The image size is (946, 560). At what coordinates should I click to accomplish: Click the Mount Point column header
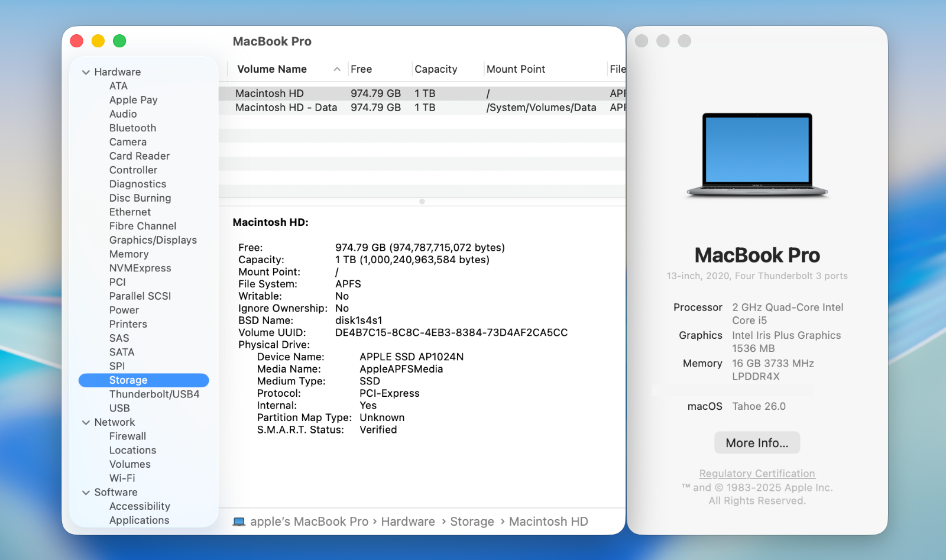(x=516, y=69)
